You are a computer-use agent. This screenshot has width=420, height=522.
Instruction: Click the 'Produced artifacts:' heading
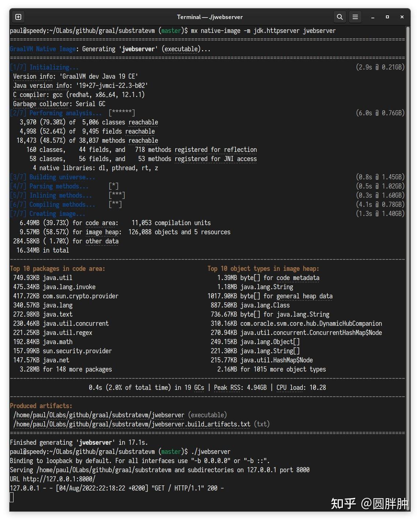coord(41,406)
